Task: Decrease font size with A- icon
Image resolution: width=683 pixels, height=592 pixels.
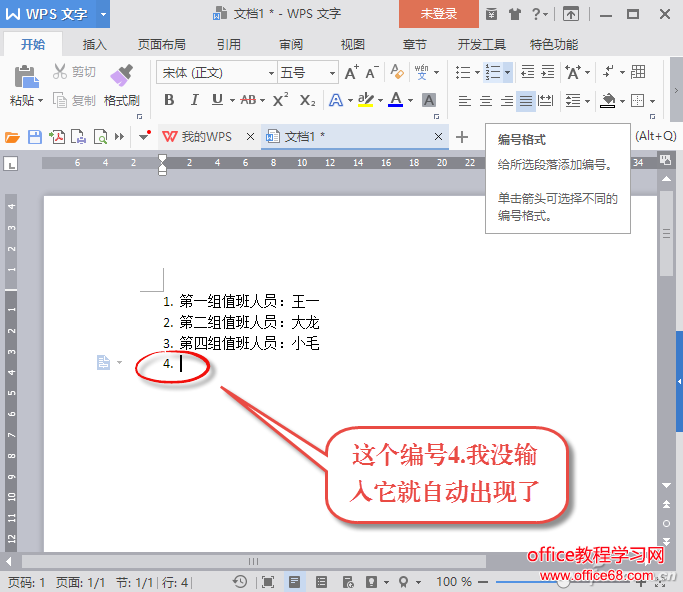Action: tap(372, 72)
